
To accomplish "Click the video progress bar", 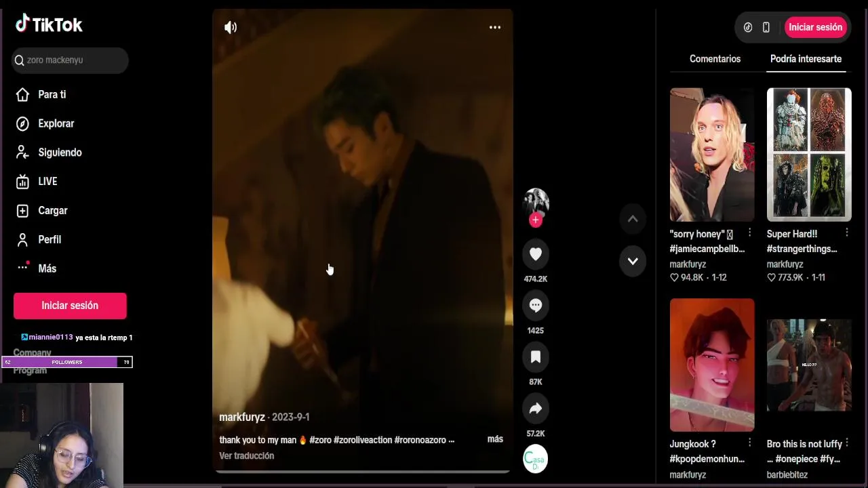I will (x=363, y=471).
